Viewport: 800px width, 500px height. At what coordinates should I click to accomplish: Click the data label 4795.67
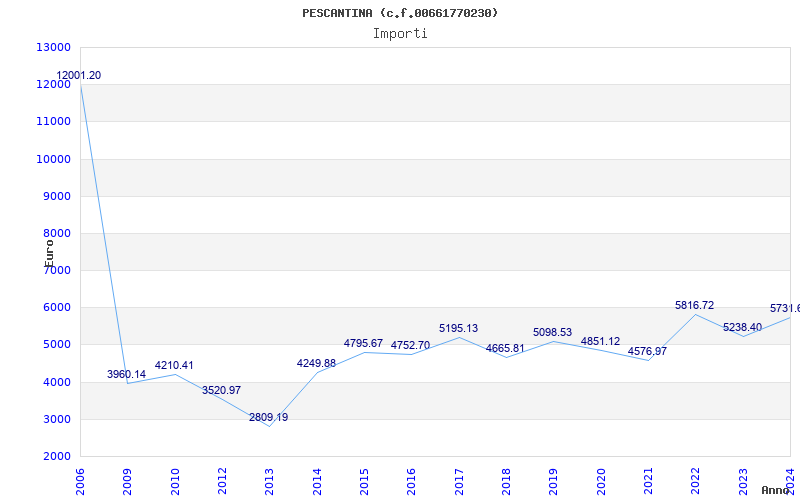(363, 344)
